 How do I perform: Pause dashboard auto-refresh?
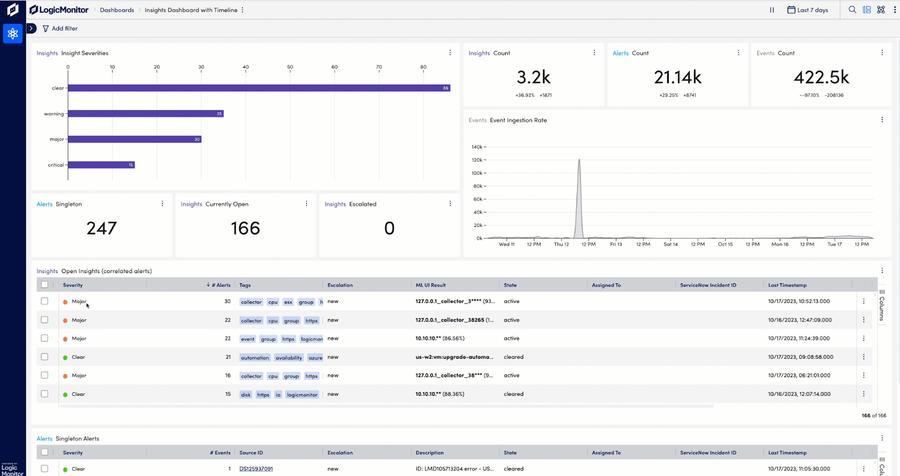click(772, 10)
